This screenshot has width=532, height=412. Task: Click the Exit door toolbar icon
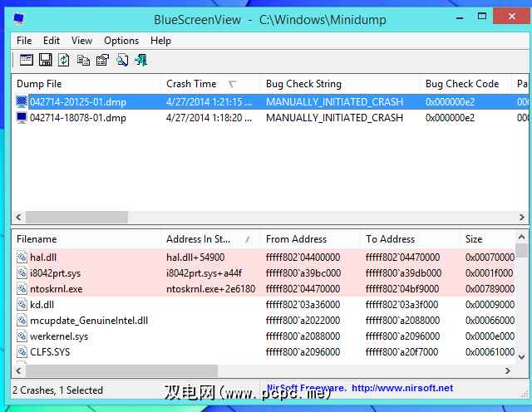coord(140,60)
